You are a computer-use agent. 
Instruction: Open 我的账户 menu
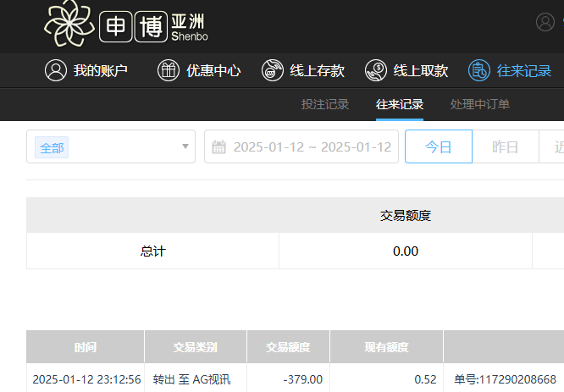click(x=86, y=70)
